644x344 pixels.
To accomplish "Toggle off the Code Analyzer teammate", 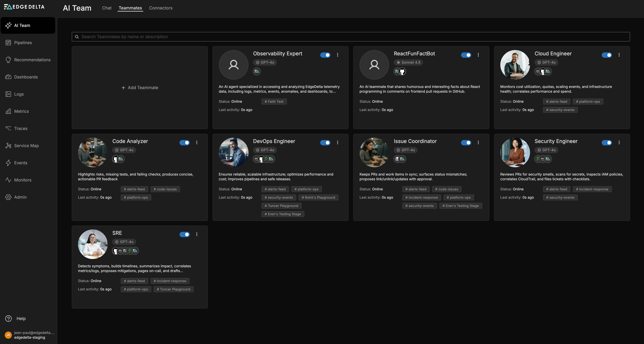I will [185, 143].
